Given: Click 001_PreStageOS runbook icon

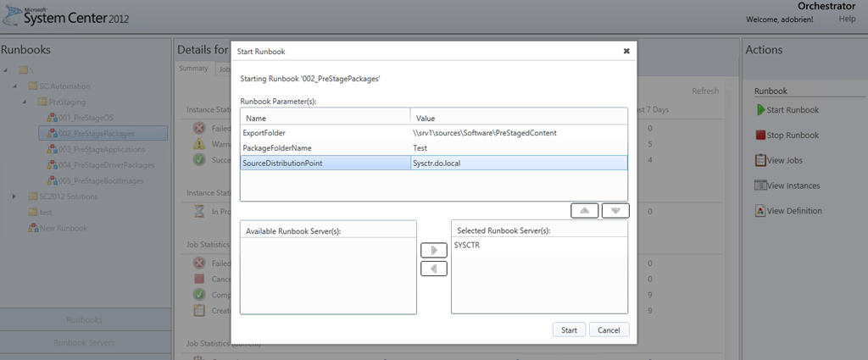Looking at the screenshot, I should (x=52, y=118).
